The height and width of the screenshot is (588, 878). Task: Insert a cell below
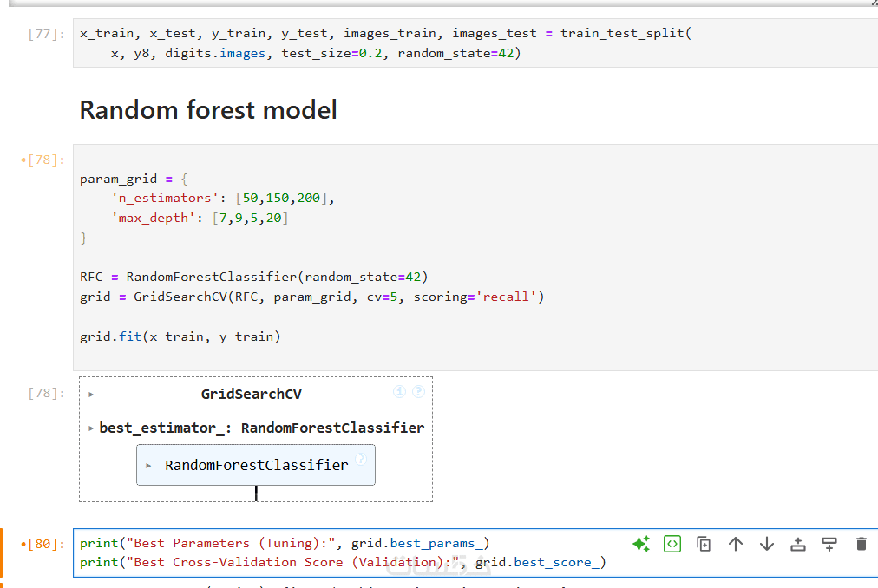[829, 544]
